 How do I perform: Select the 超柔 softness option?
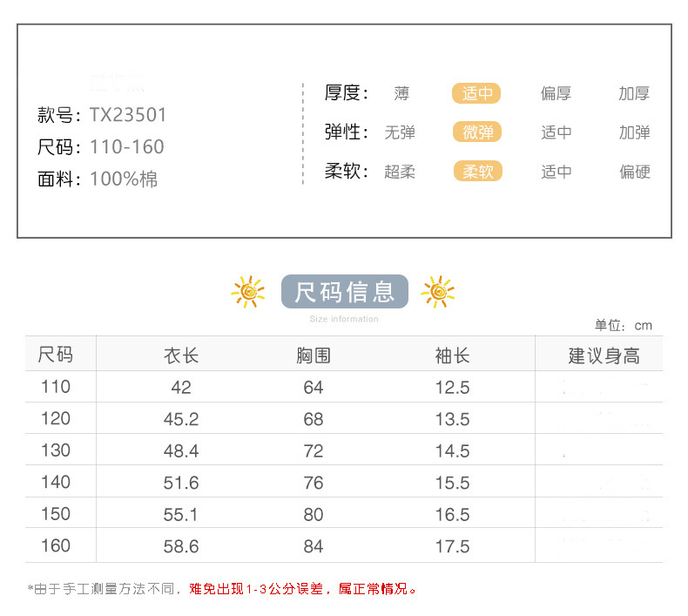[x=400, y=172]
